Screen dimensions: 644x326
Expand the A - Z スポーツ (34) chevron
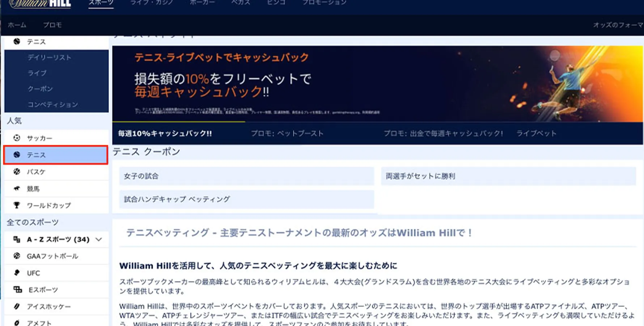pos(98,239)
